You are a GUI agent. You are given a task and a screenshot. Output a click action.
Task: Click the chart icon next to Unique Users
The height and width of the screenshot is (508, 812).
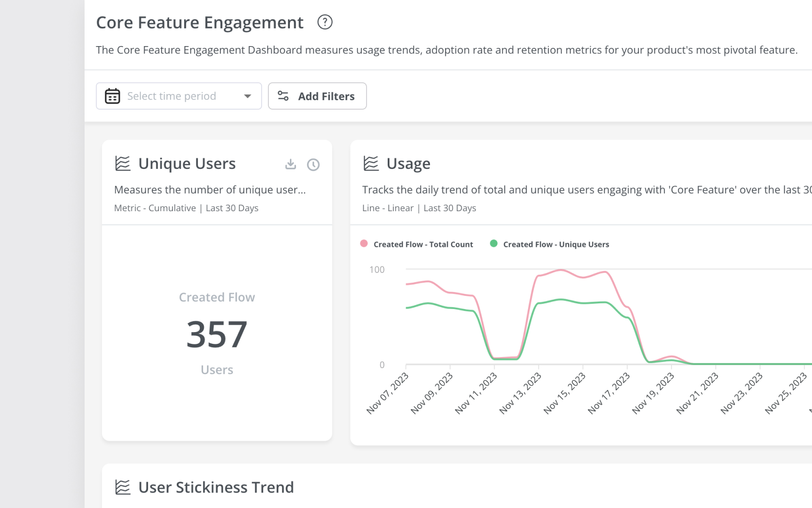pos(123,164)
